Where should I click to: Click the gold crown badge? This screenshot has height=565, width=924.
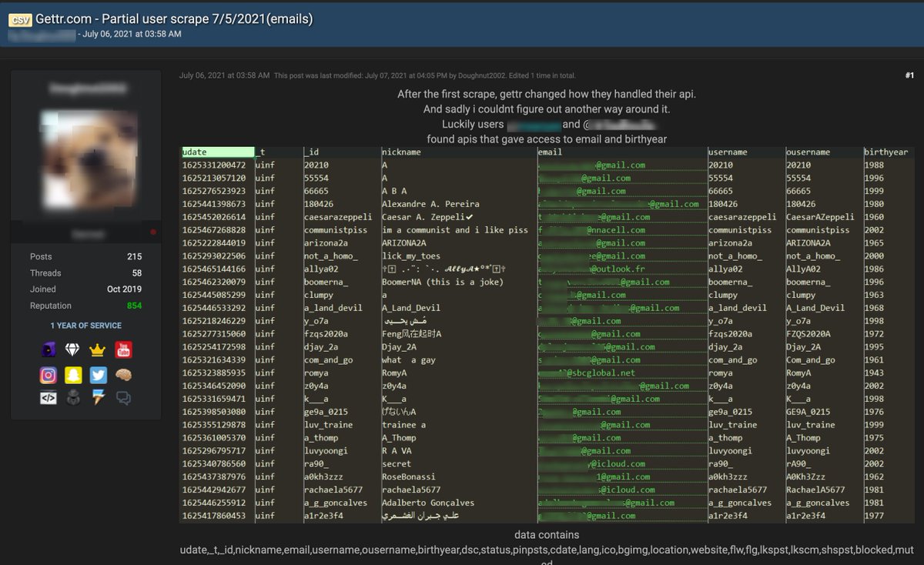(x=99, y=350)
